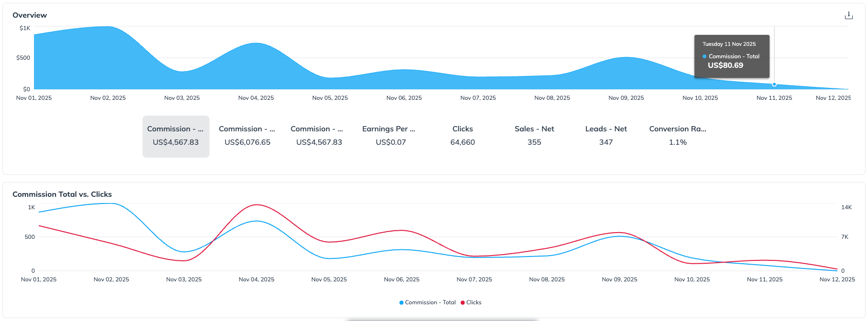Toggle Clicks series via legend label
This screenshot has height=321, width=868.
(473, 302)
